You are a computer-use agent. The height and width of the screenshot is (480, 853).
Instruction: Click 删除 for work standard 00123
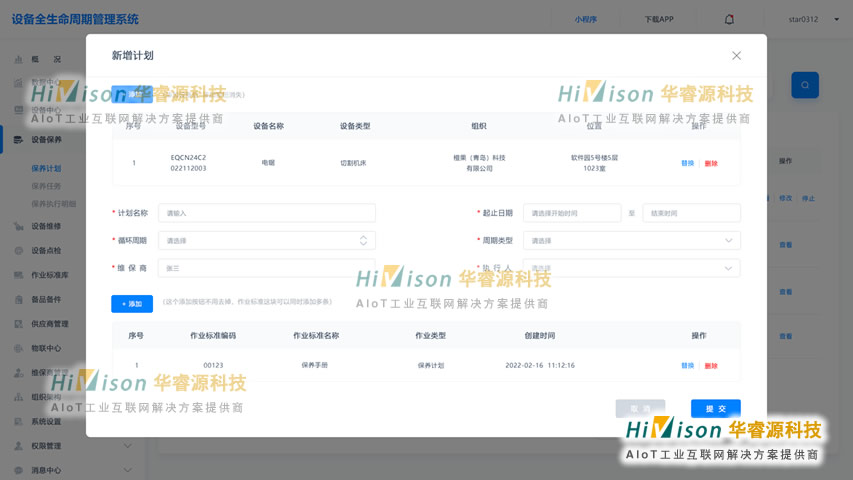711,366
